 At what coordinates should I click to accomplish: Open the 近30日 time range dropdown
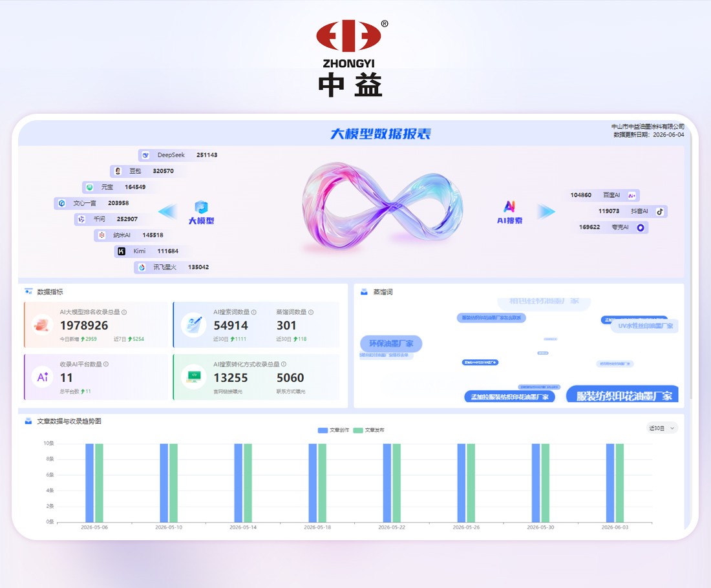(x=662, y=428)
